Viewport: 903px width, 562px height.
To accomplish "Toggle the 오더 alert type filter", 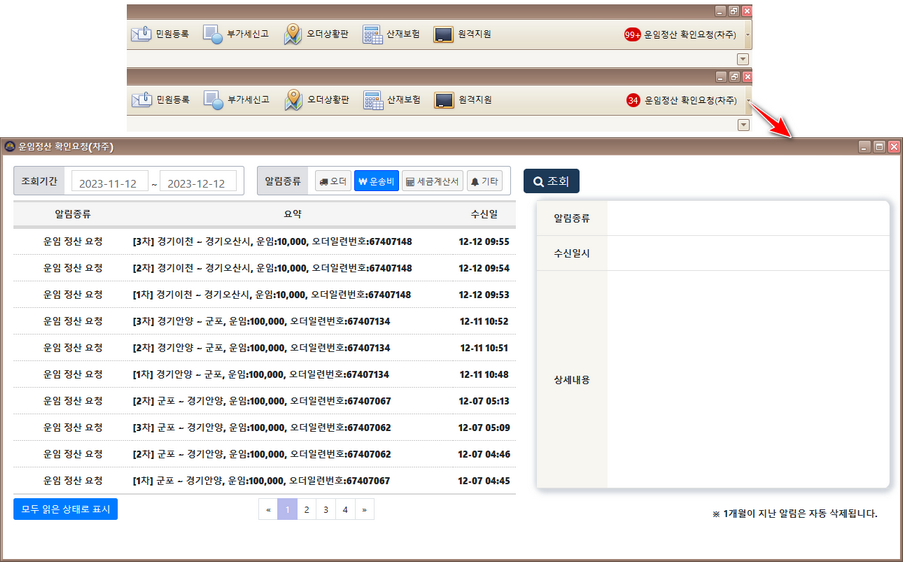I will 332,181.
